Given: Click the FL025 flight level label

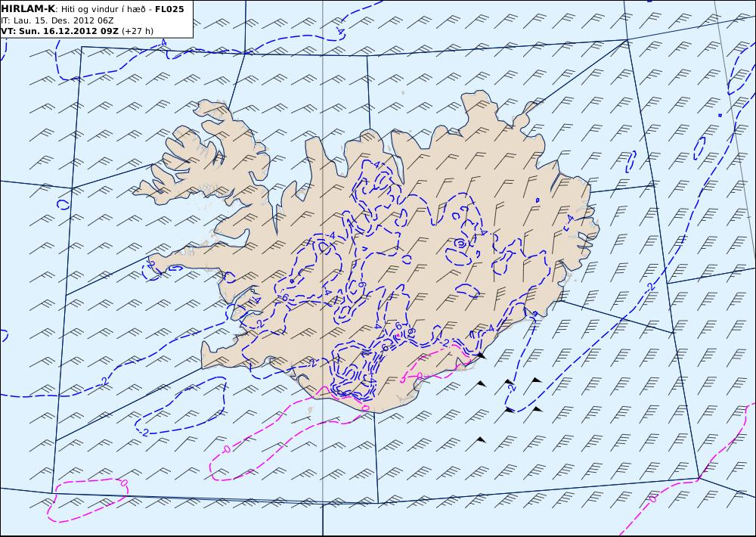Looking at the screenshot, I should coord(169,9).
